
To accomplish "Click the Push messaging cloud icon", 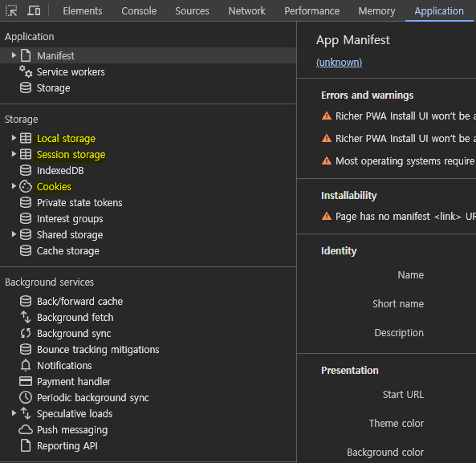I will pos(26,429).
